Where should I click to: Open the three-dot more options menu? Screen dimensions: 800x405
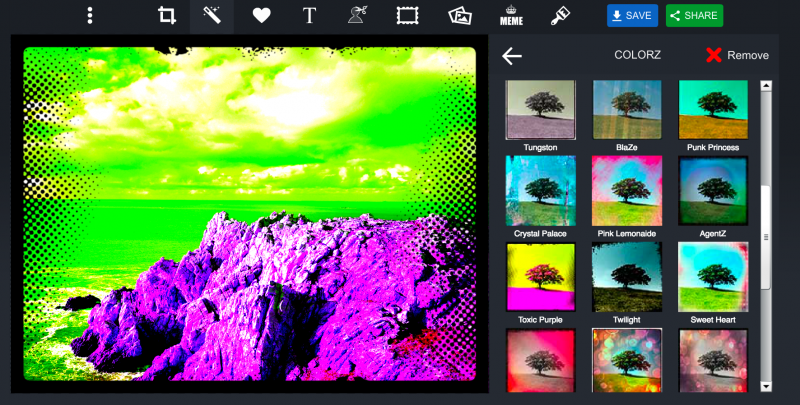tap(90, 16)
